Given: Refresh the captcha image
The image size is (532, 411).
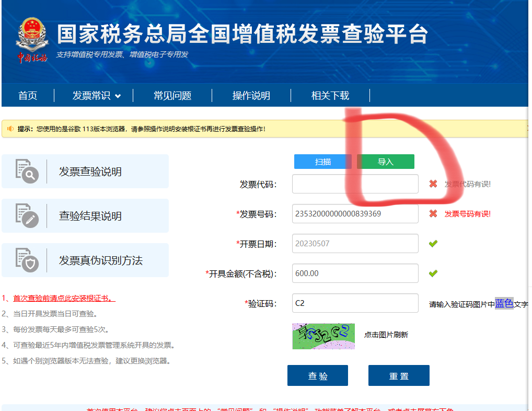Looking at the screenshot, I should click(323, 336).
